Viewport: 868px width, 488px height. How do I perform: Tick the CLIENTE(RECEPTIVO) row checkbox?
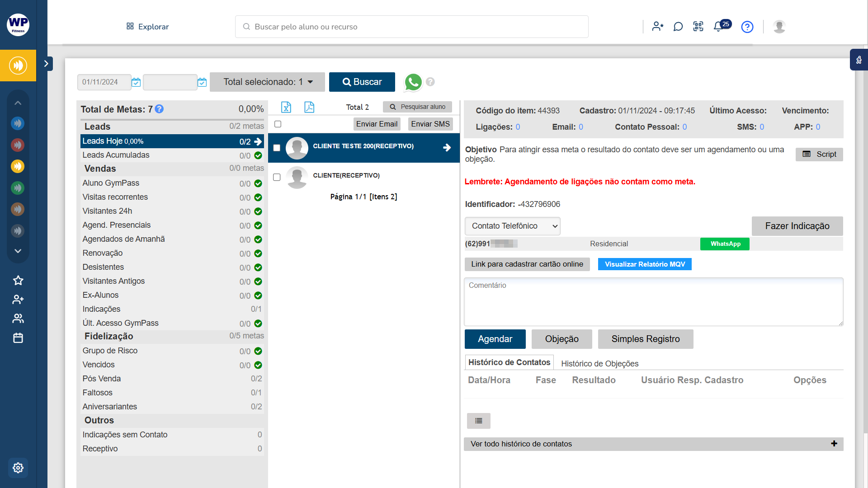277,178
